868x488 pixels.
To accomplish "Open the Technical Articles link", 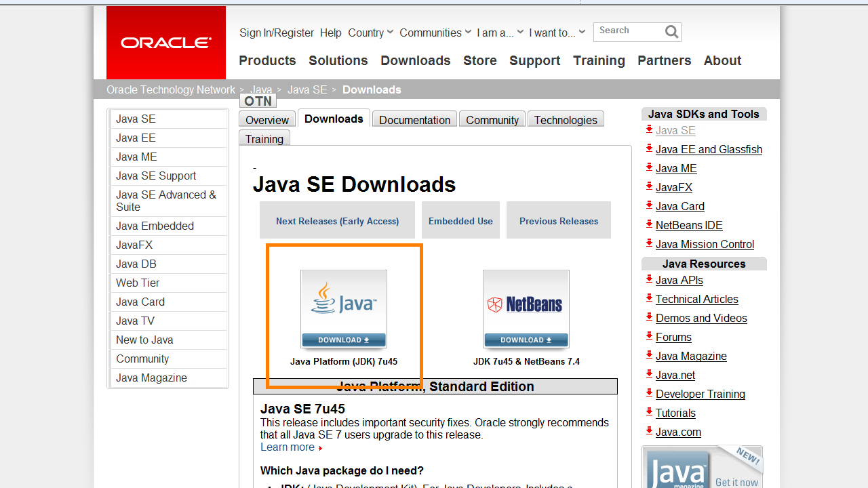I will click(x=697, y=299).
